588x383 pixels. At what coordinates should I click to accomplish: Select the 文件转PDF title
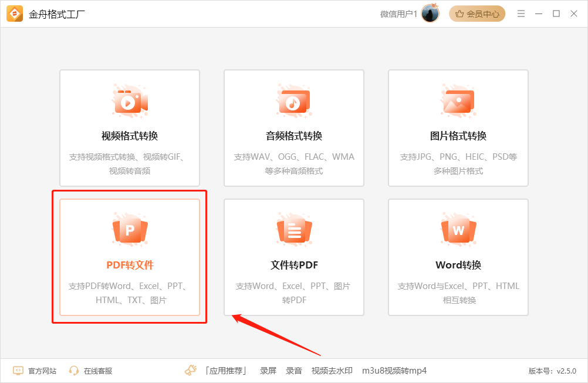(x=295, y=265)
